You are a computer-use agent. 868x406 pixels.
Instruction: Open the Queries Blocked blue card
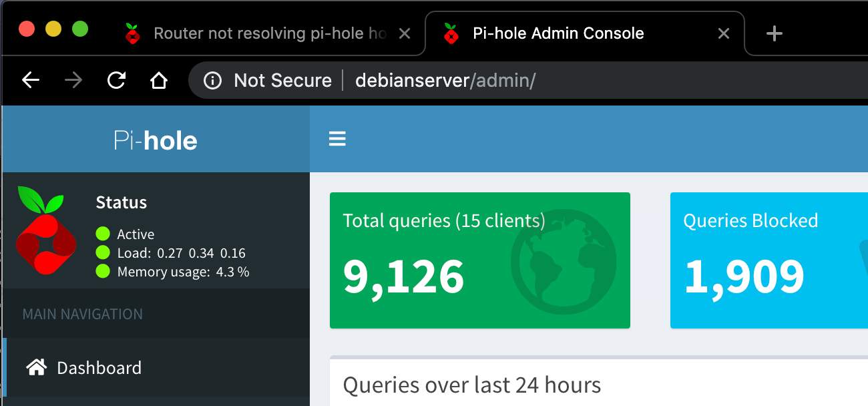[x=769, y=260]
